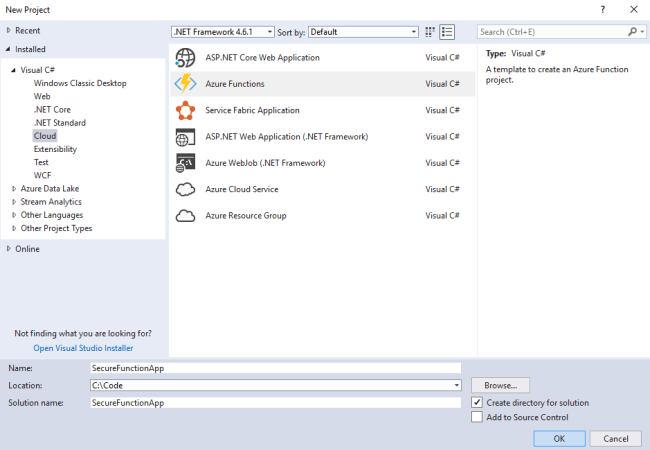Select the Test category
650x450 pixels.
click(x=41, y=162)
